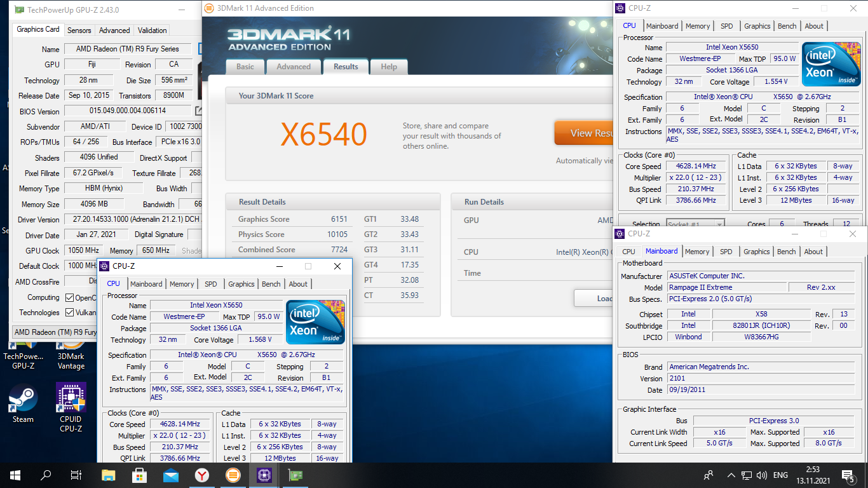Screen dimensions: 868x488
Task: Open Memory tab in top-right CPU-Z window
Action: click(698, 26)
